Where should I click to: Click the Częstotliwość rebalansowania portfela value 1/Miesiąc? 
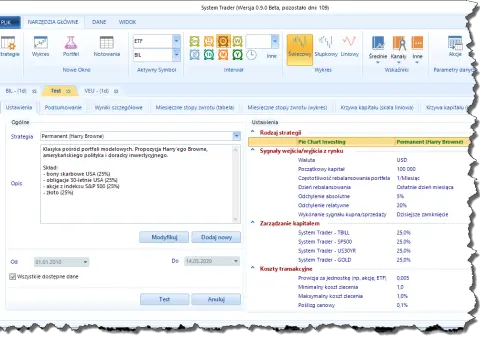[408, 178]
